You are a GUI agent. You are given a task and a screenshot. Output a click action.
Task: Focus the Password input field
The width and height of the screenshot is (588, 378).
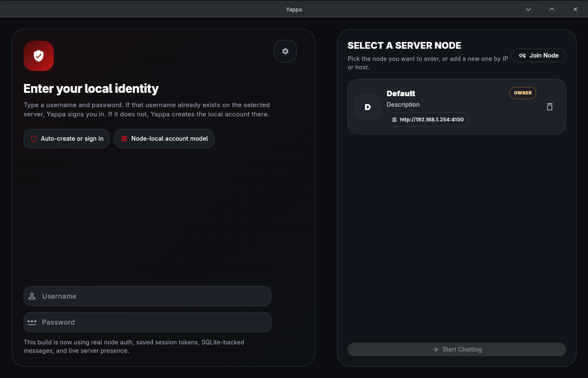tap(147, 322)
